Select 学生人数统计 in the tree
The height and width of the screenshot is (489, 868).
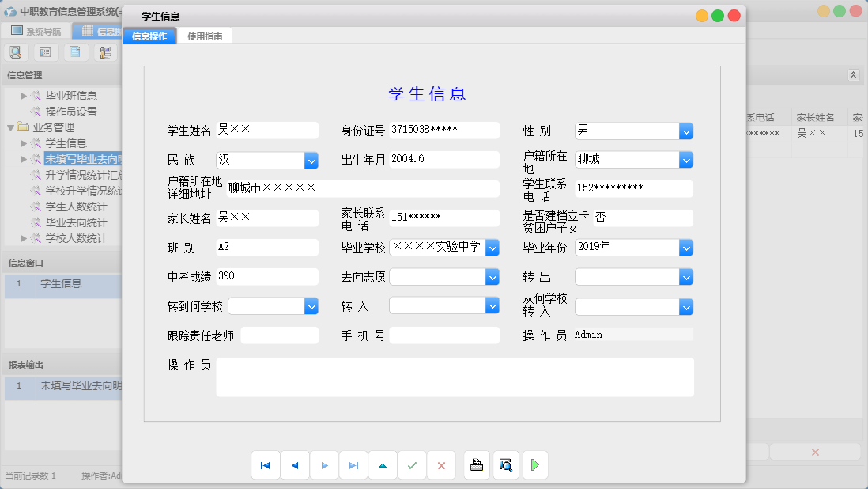(x=77, y=207)
